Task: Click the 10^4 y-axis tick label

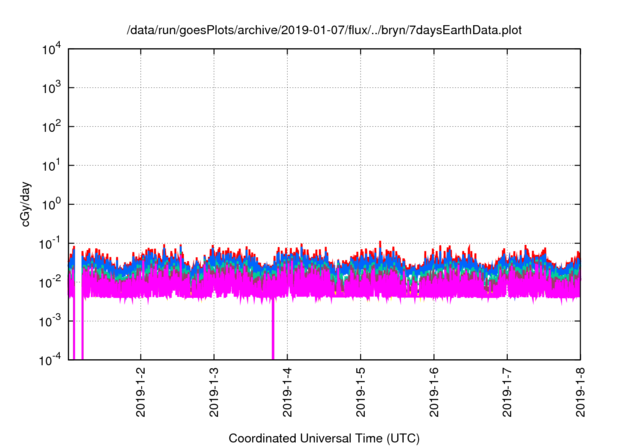Action: [x=52, y=49]
